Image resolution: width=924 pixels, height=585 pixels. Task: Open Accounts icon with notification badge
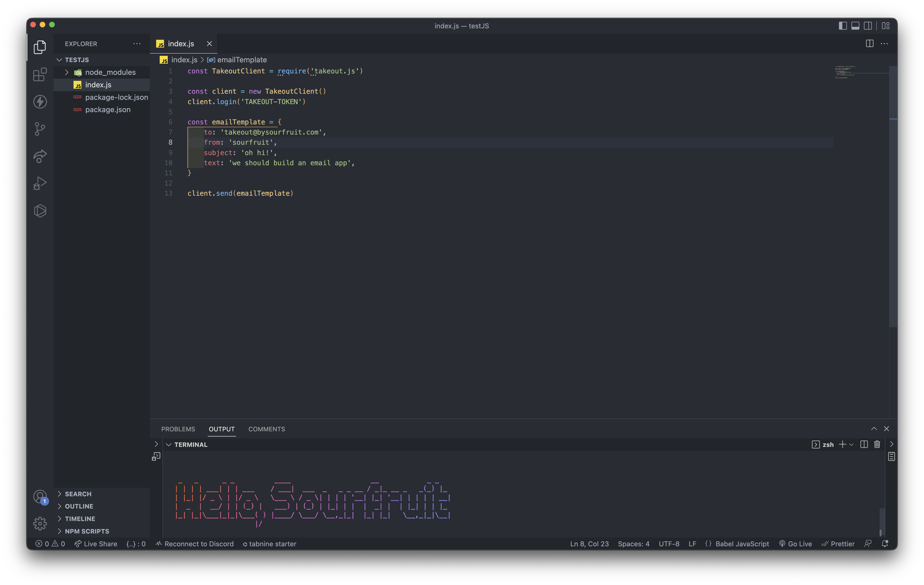(x=40, y=497)
